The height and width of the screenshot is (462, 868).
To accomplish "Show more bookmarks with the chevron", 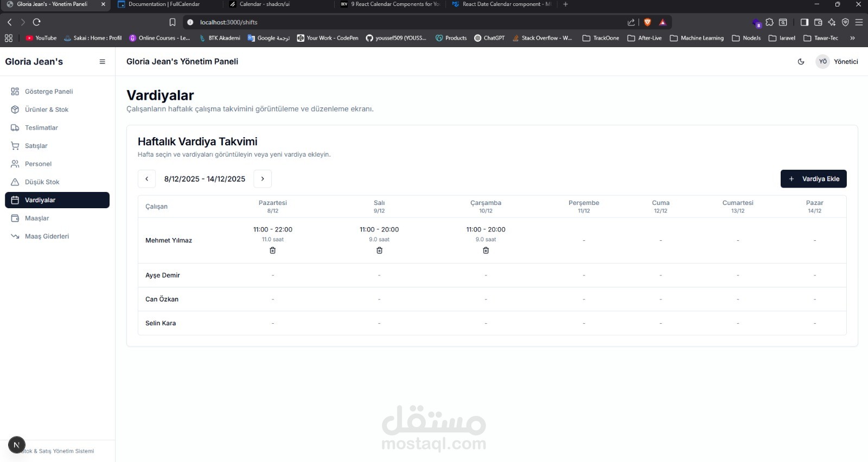I will pyautogui.click(x=852, y=38).
